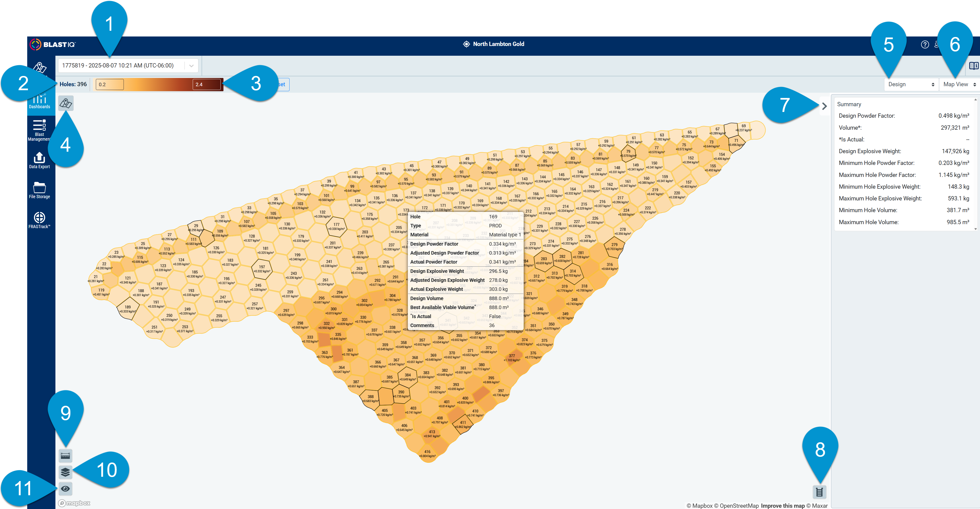
Task: Open the help menu
Action: click(926, 44)
